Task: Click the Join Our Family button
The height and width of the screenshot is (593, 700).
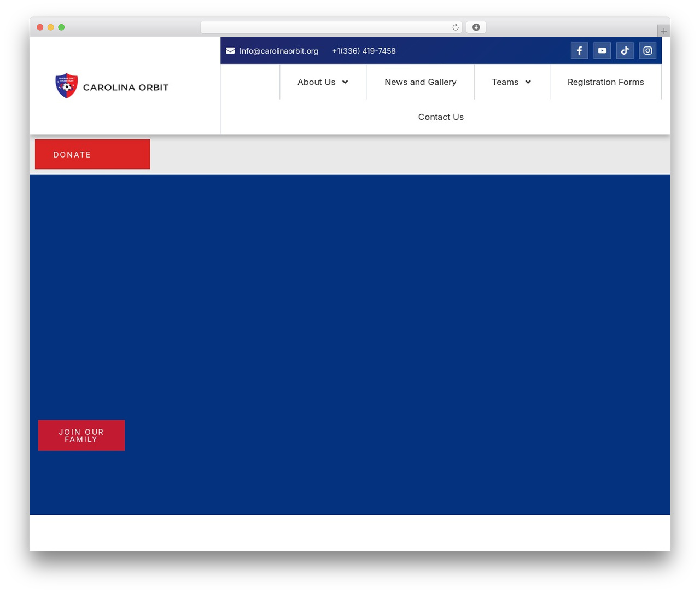Action: pos(81,435)
